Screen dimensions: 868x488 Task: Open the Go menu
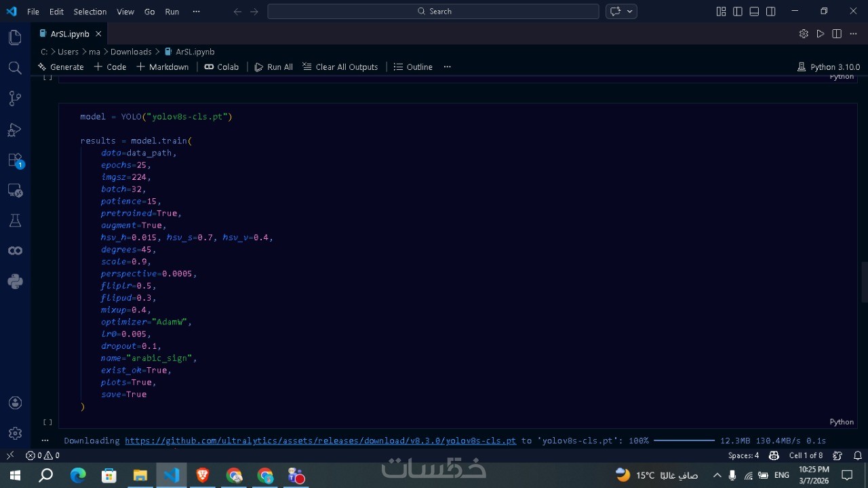tap(150, 12)
